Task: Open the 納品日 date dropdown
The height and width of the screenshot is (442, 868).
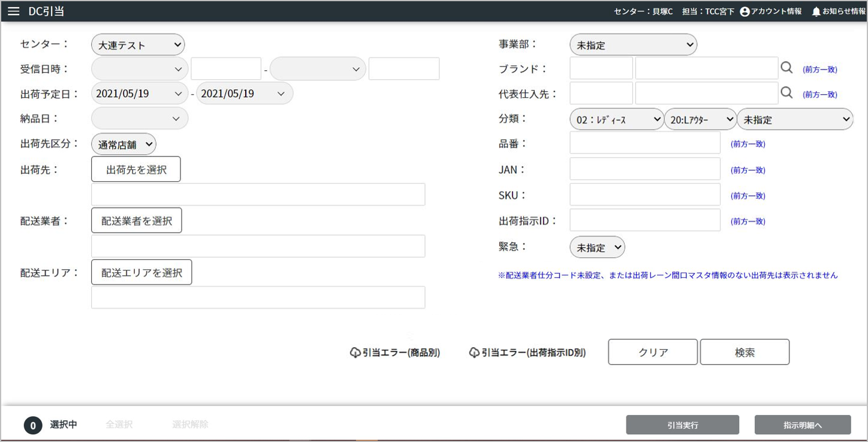Action: click(140, 119)
